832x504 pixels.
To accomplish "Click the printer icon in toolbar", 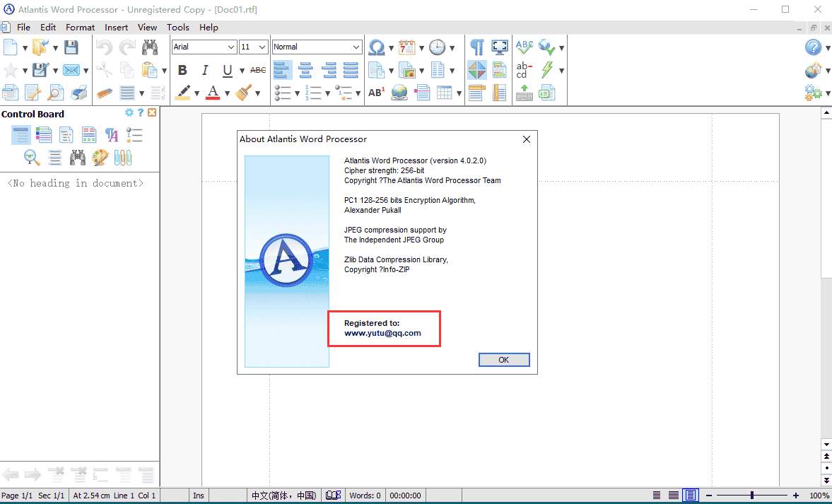I will pyautogui.click(x=78, y=93).
